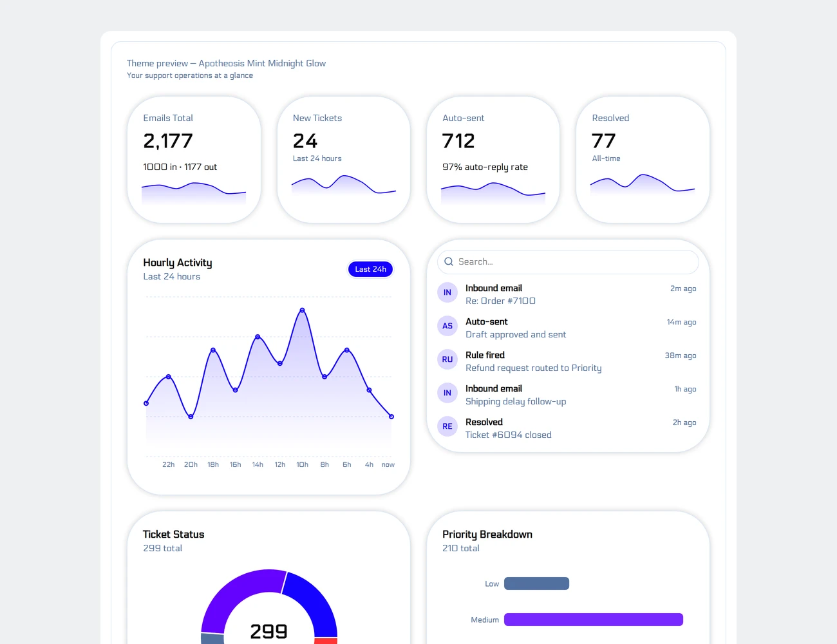
Task: Select the IN avatar beside Shipping delay follow-up
Action: coord(447,393)
